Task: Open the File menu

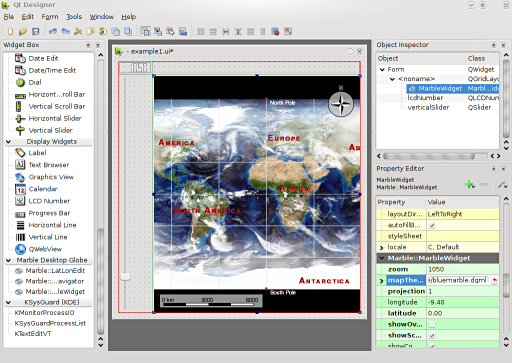Action: coord(9,17)
